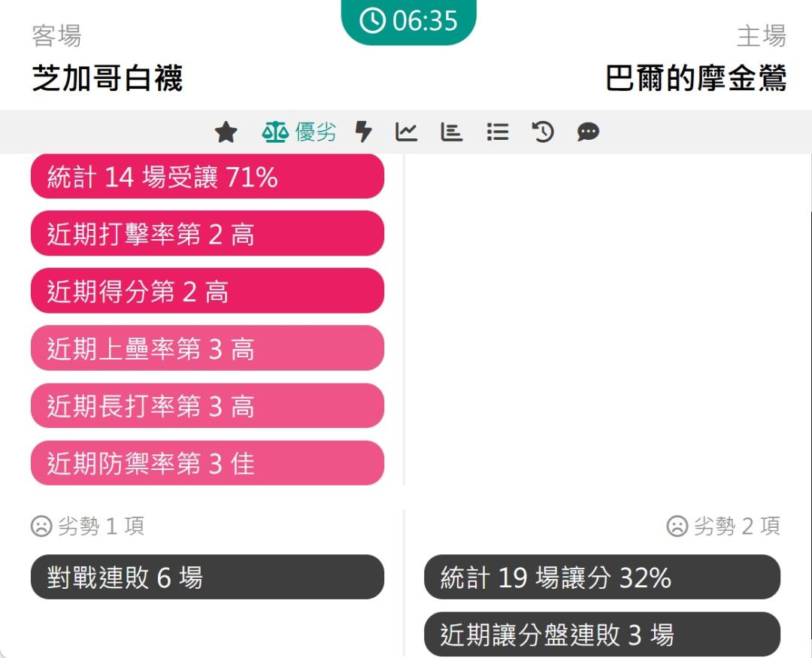Open the bar chart stats icon

[452, 132]
